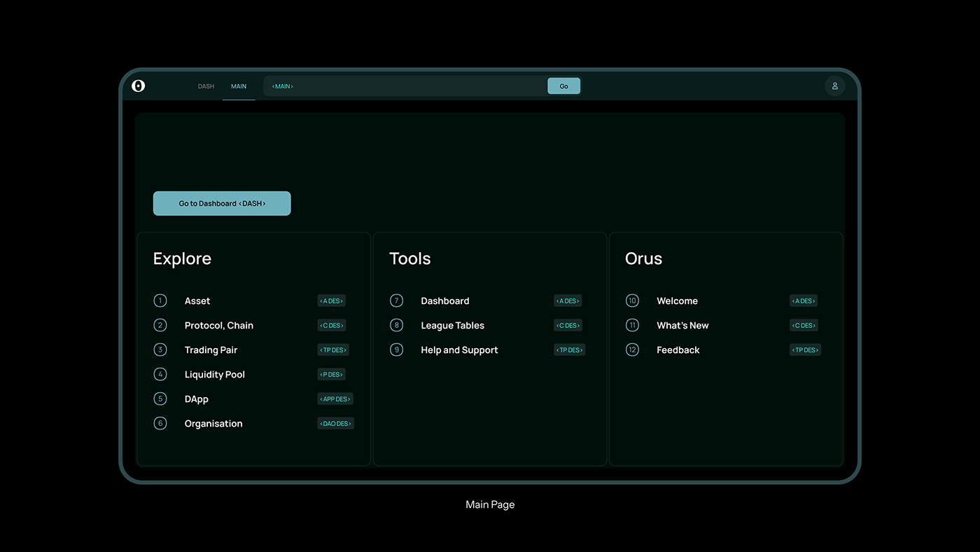980x552 pixels.
Task: Click the circled number 4 icon
Action: pyautogui.click(x=160, y=374)
